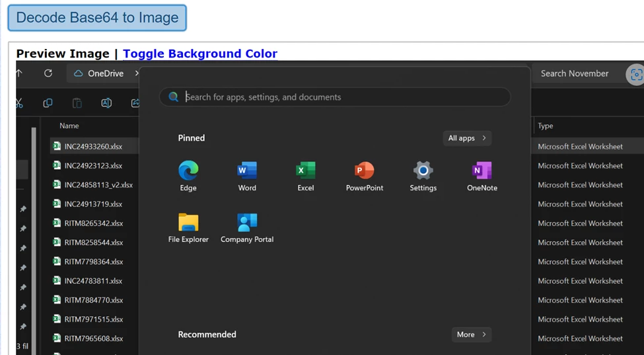Select the file INC24933260.xlsx
644x355 pixels.
coord(93,146)
